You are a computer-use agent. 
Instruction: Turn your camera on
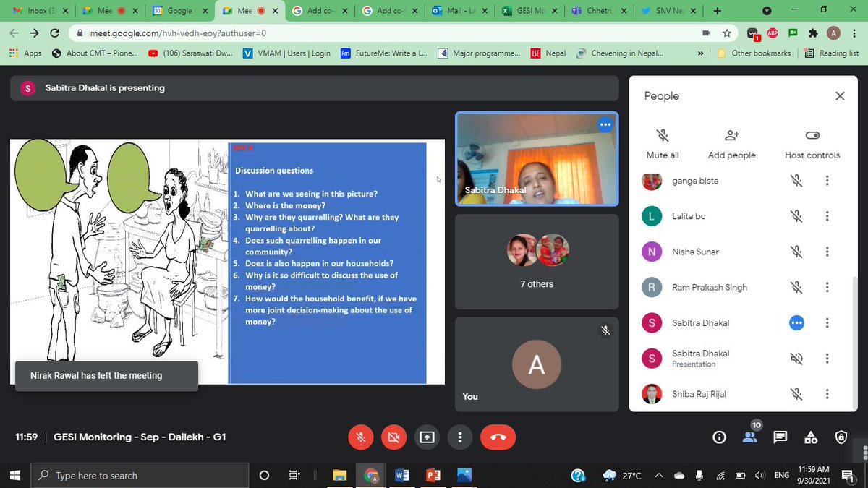[x=393, y=437]
